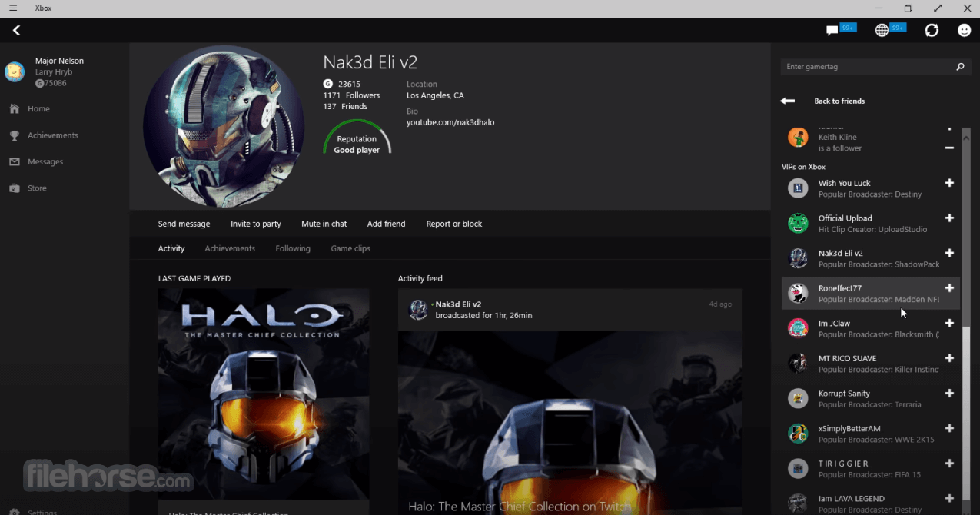Click Add friend button

[386, 224]
